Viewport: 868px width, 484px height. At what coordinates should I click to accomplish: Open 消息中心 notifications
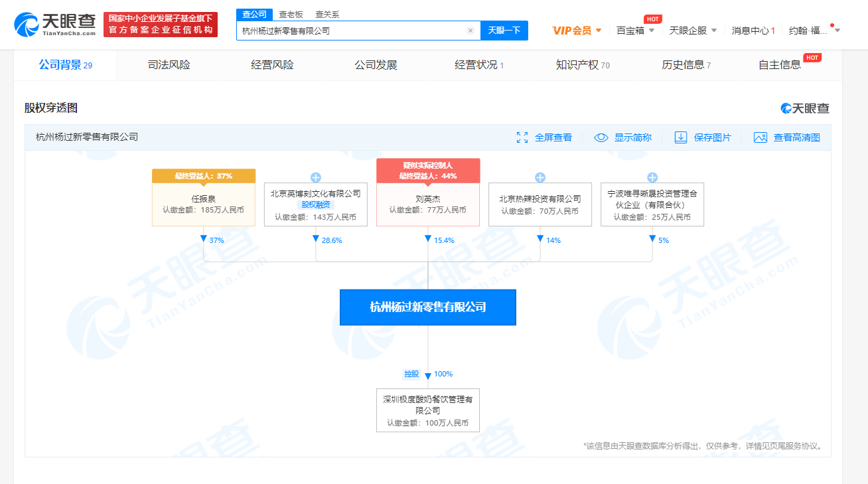tap(753, 31)
